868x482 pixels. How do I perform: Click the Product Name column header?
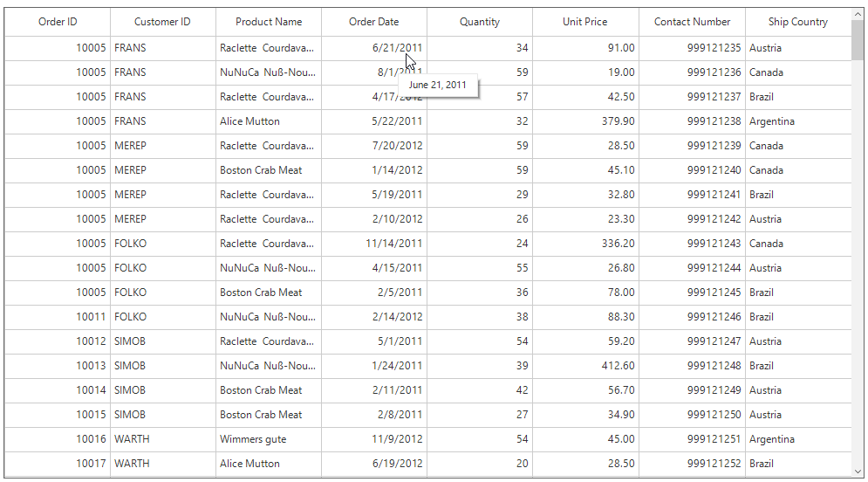tap(269, 22)
